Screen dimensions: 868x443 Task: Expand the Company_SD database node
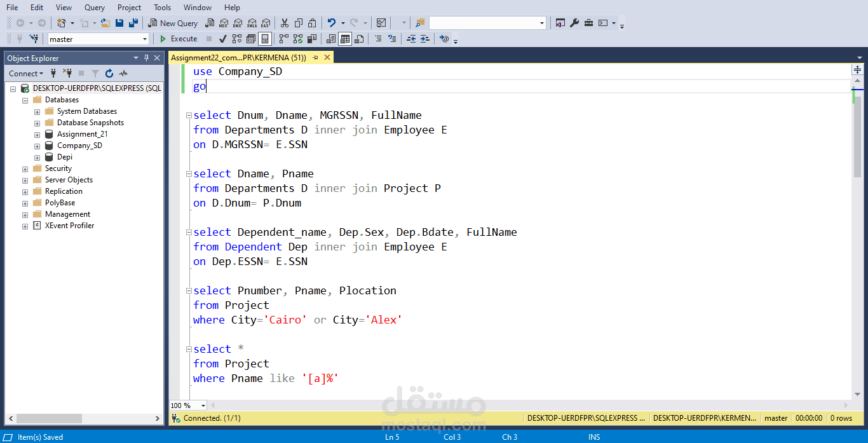click(x=37, y=146)
